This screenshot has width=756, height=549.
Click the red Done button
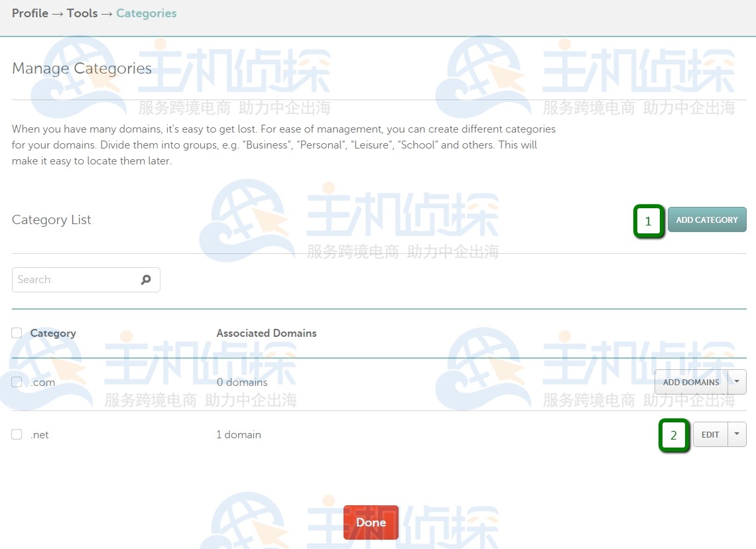coord(371,522)
